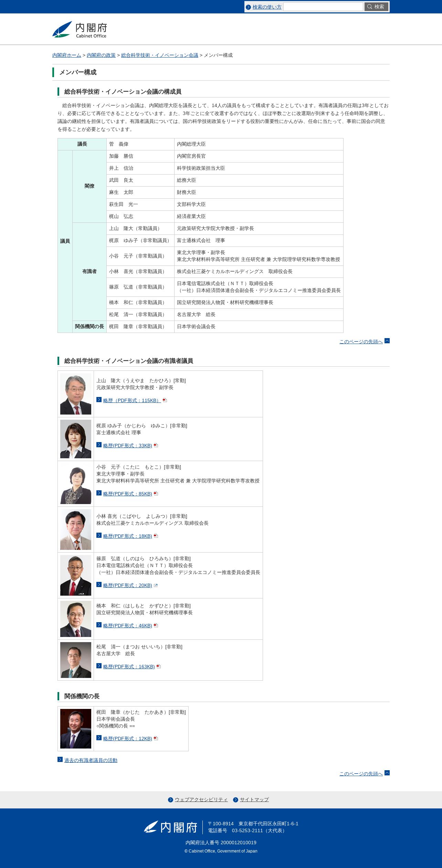Click circle arrow icon before ウェブアクセシビリティ

(170, 800)
